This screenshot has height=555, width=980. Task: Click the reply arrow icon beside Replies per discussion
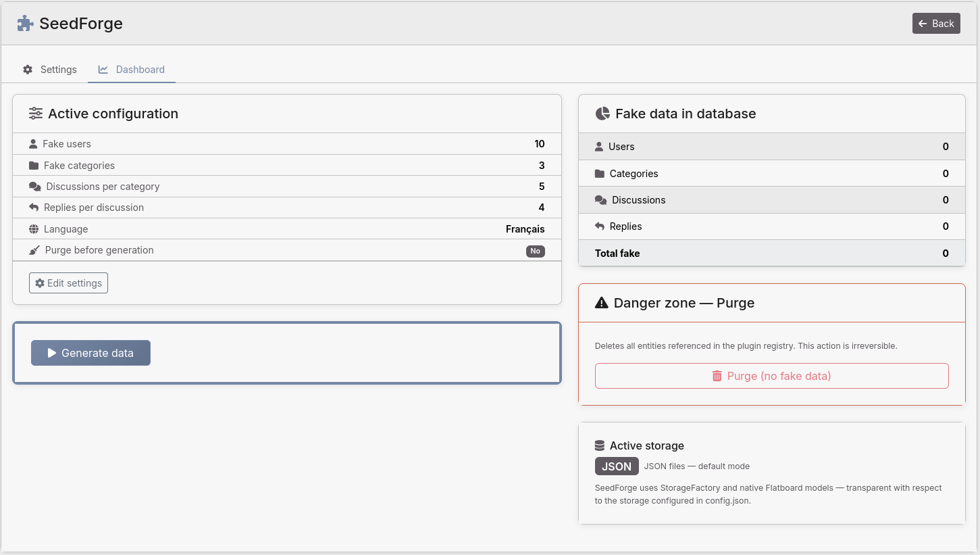pyautogui.click(x=33, y=207)
